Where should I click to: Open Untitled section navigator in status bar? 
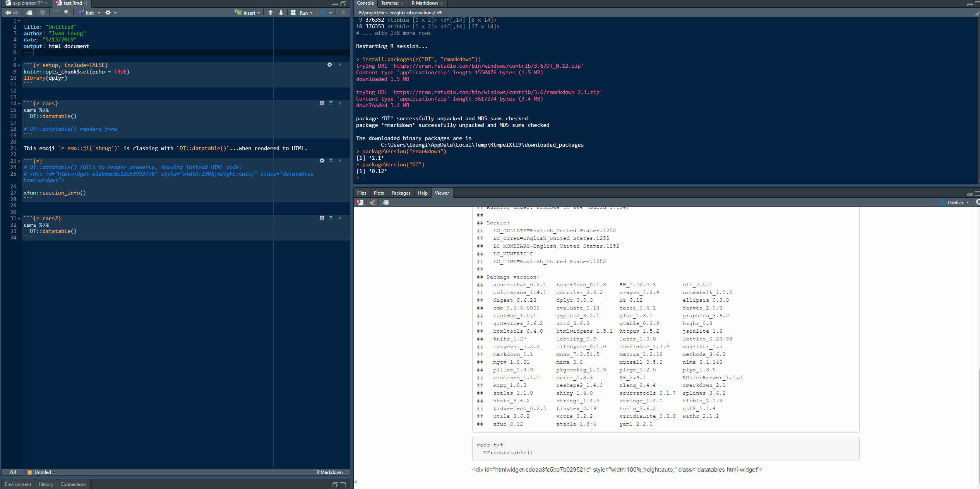(x=42, y=472)
